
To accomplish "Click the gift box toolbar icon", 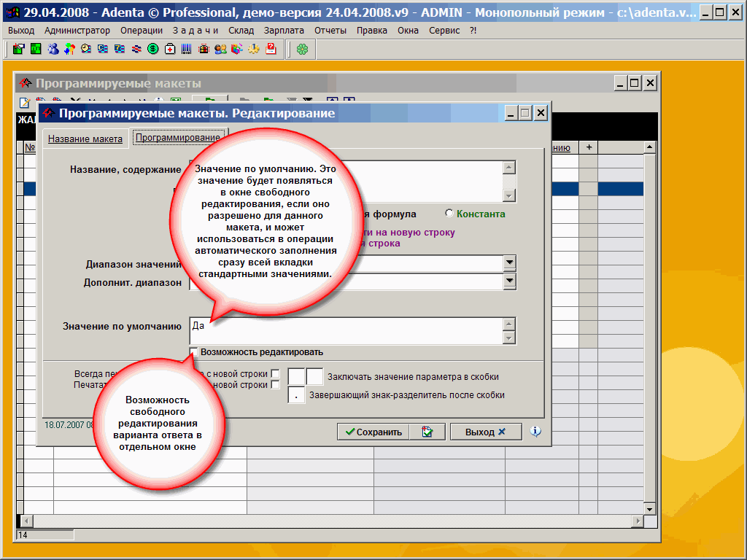I will [x=204, y=49].
